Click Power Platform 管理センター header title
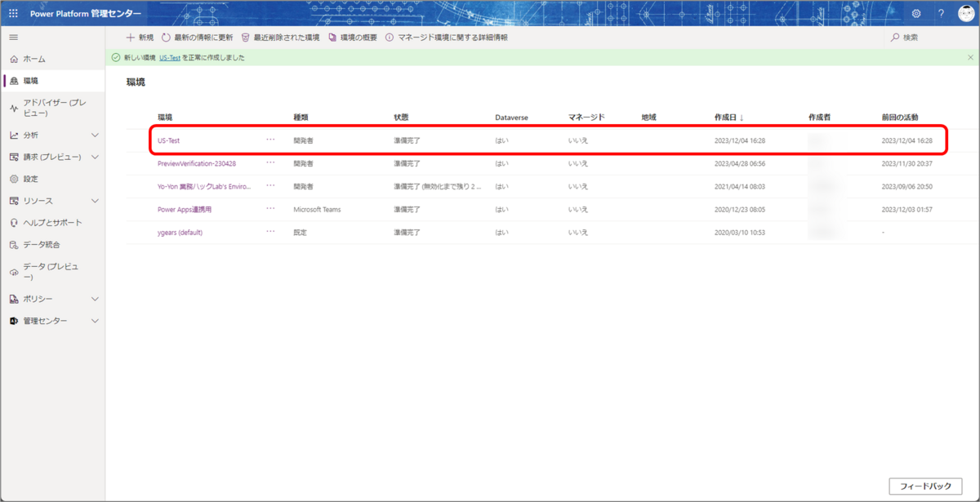Image resolution: width=980 pixels, height=502 pixels. pos(86,14)
